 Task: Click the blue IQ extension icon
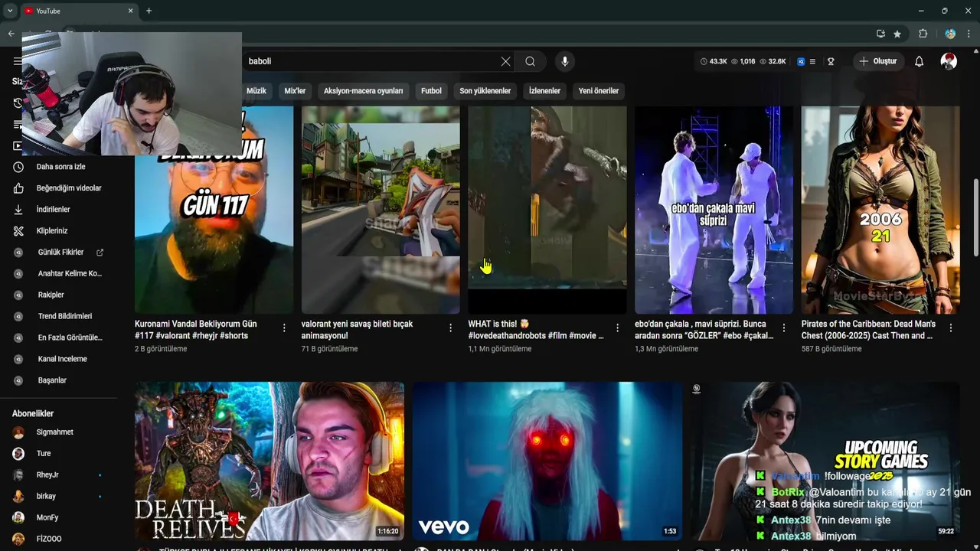(x=801, y=61)
